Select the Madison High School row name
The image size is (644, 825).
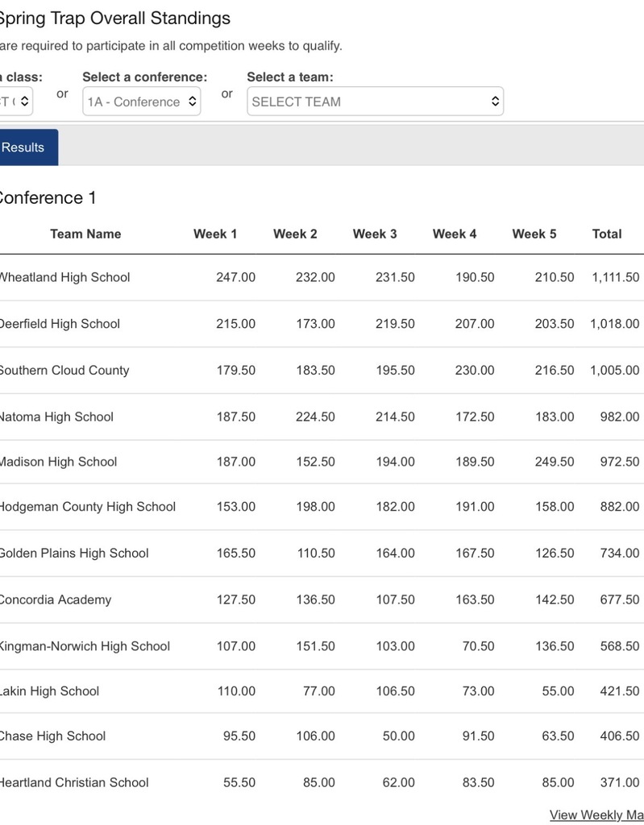click(58, 462)
